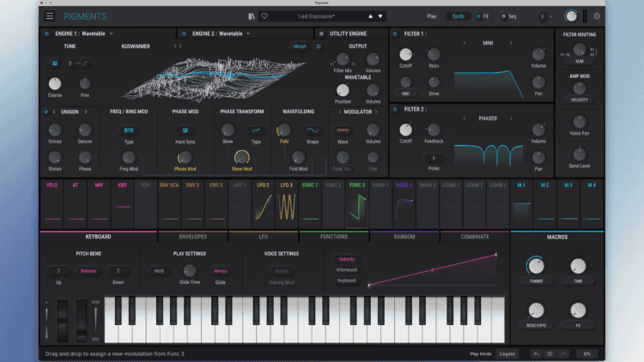Image resolution: width=644 pixels, height=362 pixels.
Task: Expand Engine 1 Wavetable type dropdown
Action: click(x=111, y=33)
